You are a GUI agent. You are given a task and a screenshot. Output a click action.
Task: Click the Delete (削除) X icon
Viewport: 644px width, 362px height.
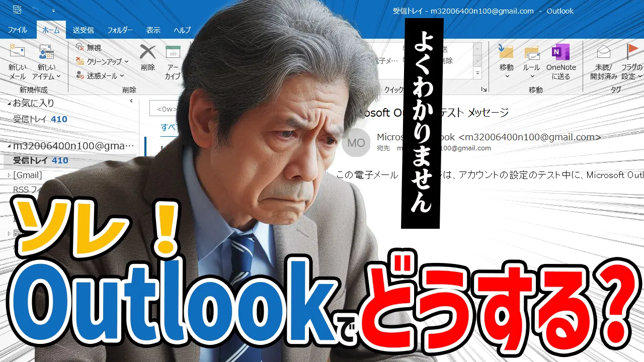point(148,52)
